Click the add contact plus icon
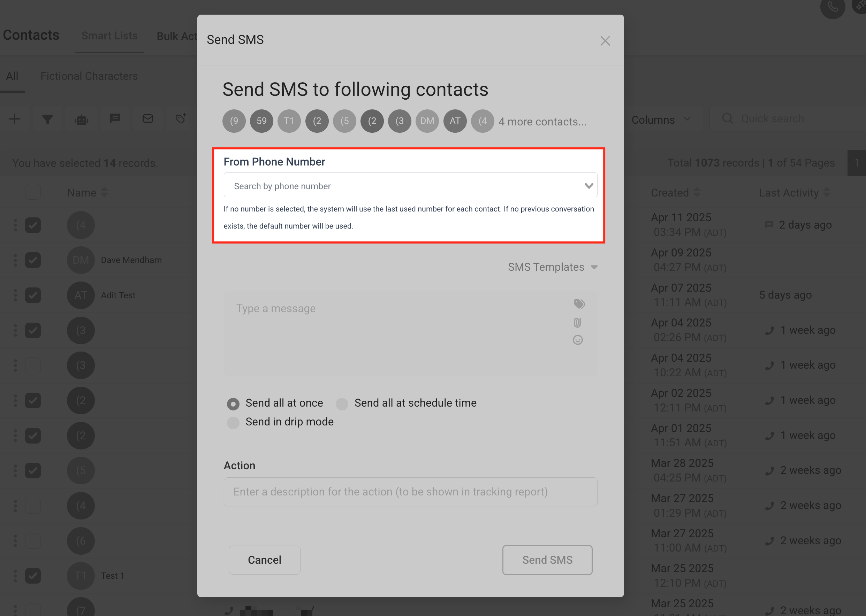866x616 pixels. 14,119
